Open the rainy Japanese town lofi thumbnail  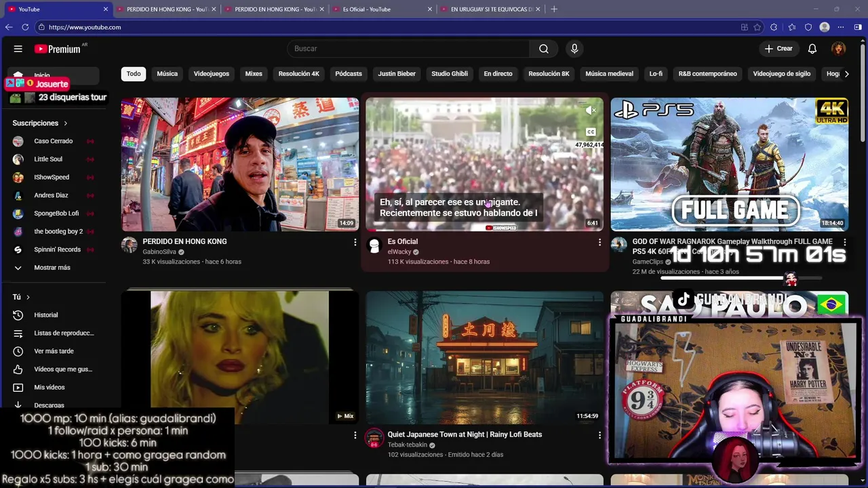484,358
